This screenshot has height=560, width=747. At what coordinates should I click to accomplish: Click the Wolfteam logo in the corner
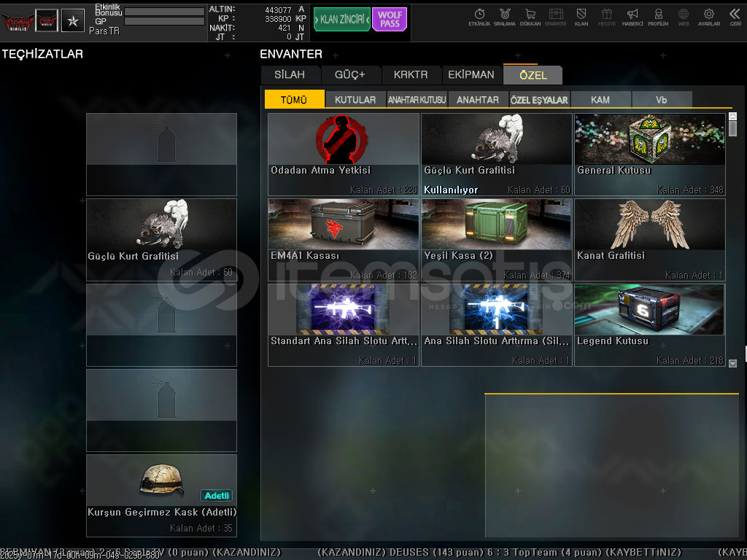tap(18, 21)
